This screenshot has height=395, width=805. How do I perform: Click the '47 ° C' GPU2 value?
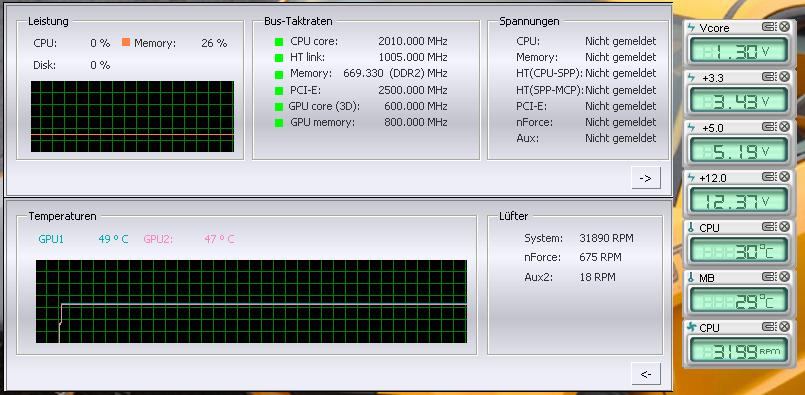(220, 239)
